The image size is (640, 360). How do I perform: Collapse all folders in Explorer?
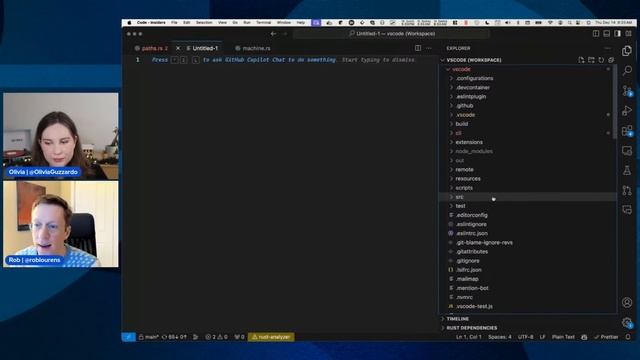click(611, 60)
